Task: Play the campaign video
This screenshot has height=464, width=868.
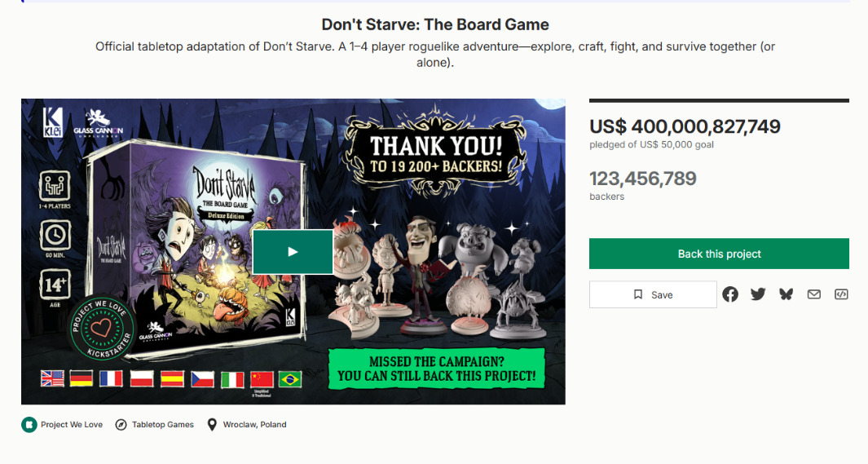Action: [293, 252]
